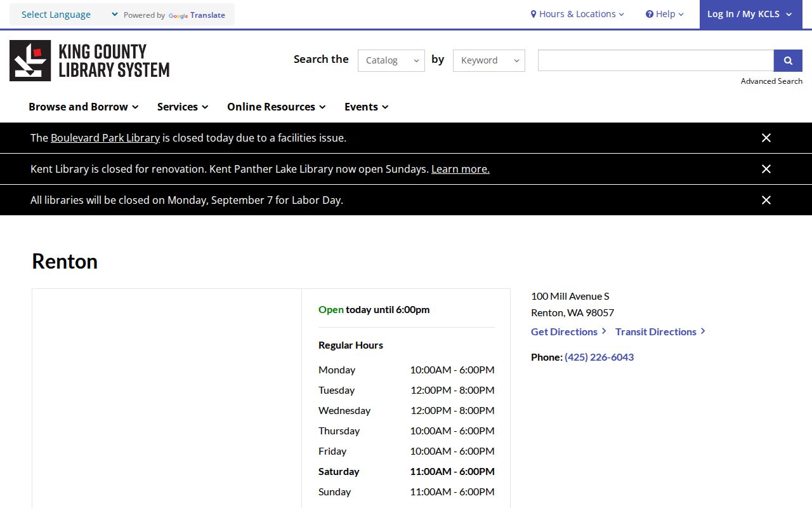Screen dimensions: 812x508
Task: Open the Log In / My KCLS menu
Action: (x=750, y=14)
